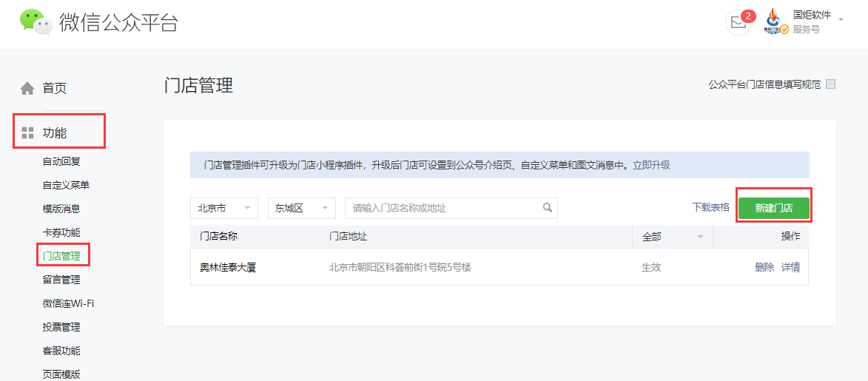Click the search magnifier icon

[548, 208]
